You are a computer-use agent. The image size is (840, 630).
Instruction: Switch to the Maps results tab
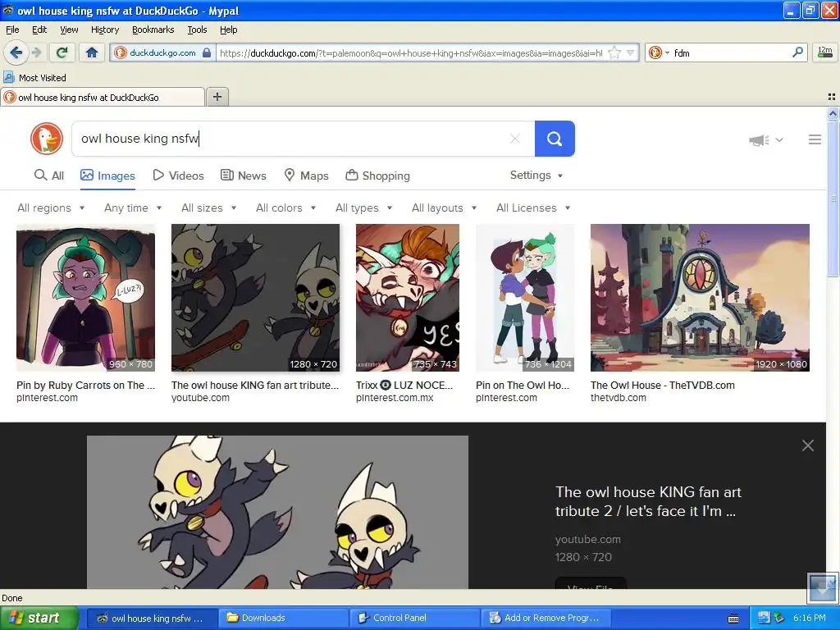click(307, 176)
